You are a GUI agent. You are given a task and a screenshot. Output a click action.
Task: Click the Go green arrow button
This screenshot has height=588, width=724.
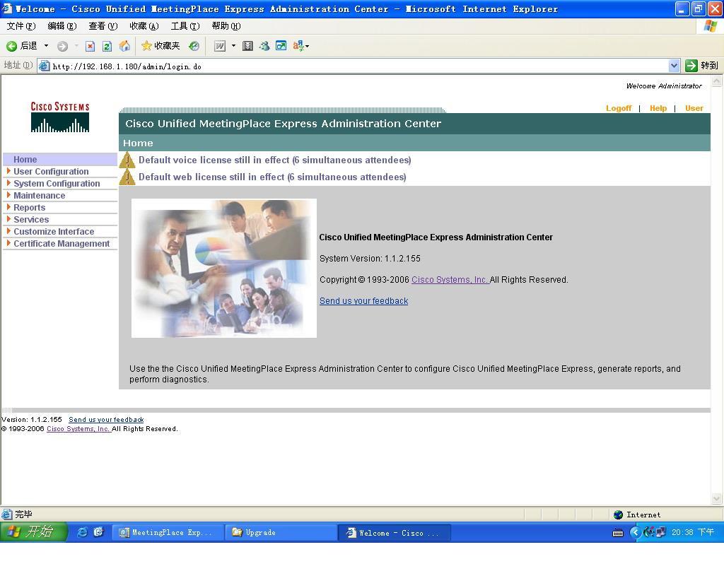click(x=691, y=66)
